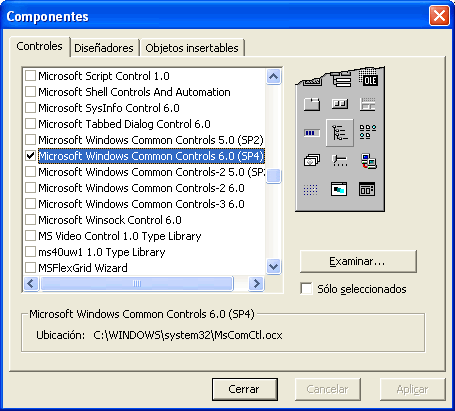Image resolution: width=455 pixels, height=411 pixels.
Task: Click the networked computers icon in preview
Action: [368, 161]
